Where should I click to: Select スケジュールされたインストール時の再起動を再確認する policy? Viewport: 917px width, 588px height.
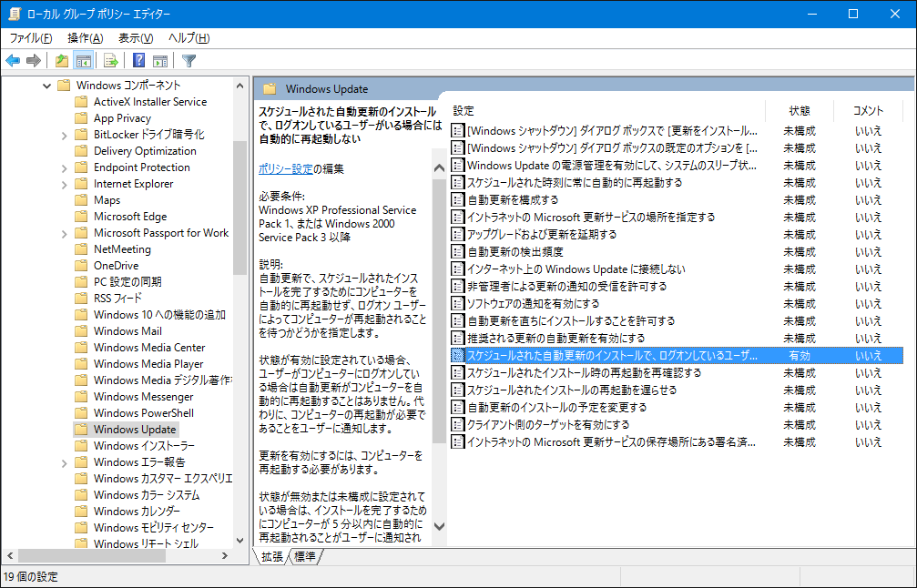click(584, 373)
